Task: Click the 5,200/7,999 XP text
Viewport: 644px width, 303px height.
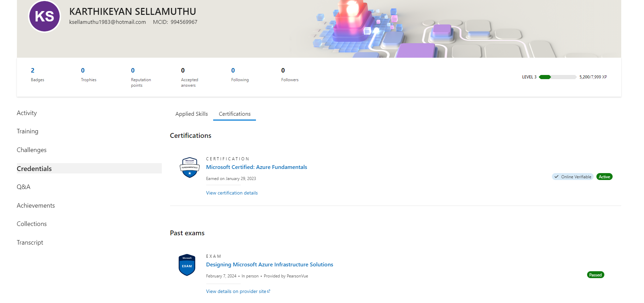Action: 593,77
